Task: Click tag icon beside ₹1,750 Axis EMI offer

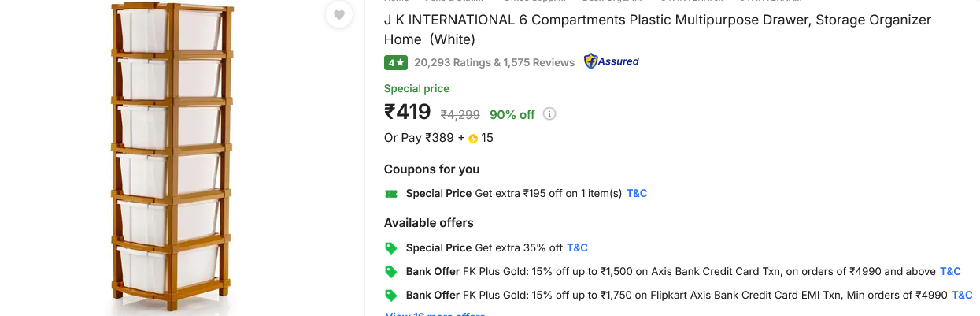Action: point(391,296)
